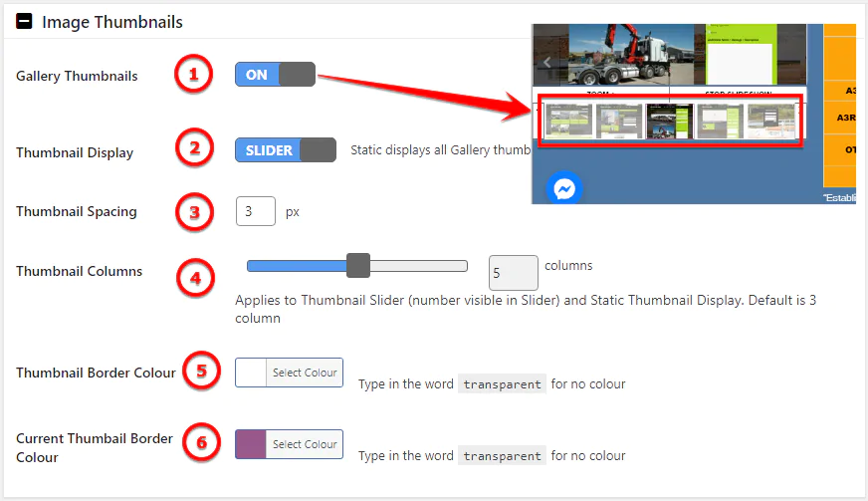
Task: Click the numbered marker 5 badge
Action: click(202, 372)
